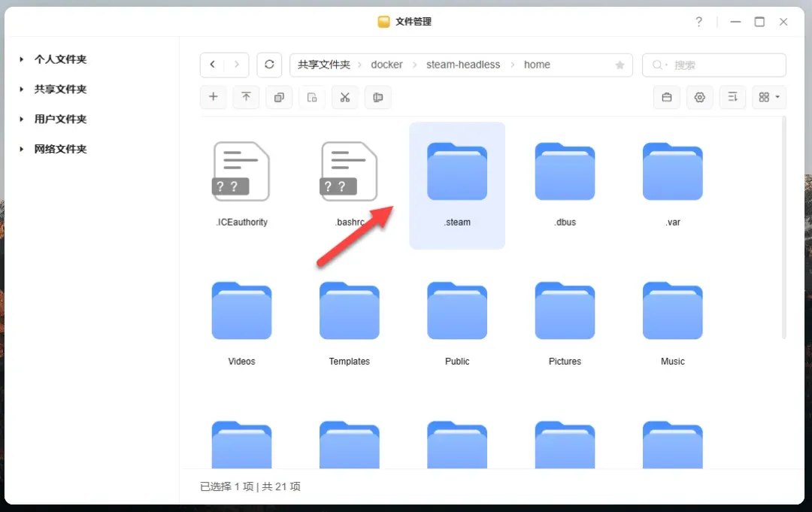Viewport: 812px width, 512px height.
Task: Click the back navigation arrow
Action: (213, 65)
